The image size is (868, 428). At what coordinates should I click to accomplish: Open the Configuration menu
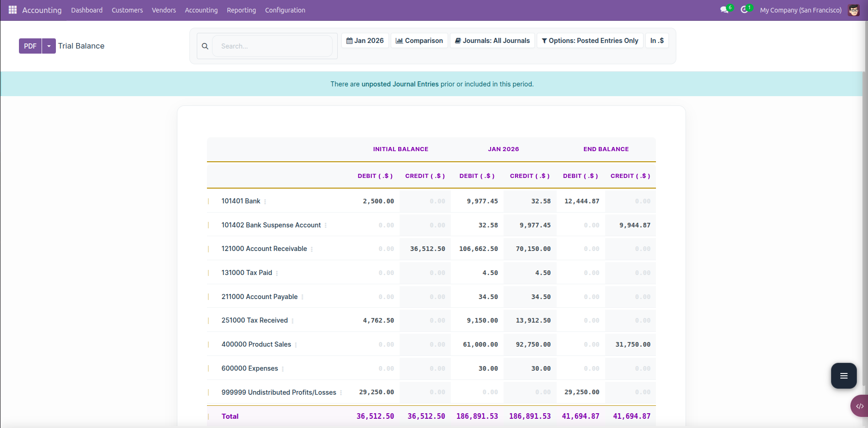[x=285, y=10]
